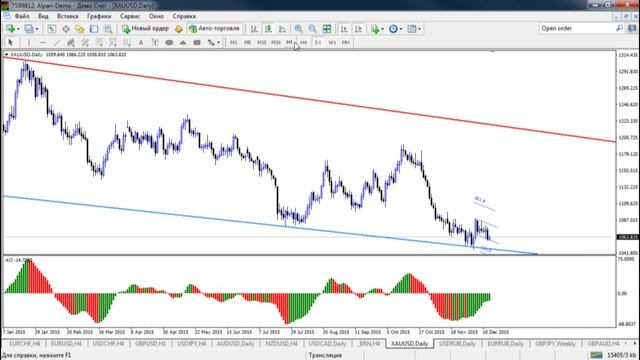The image size is (640, 360).
Task: Open the Templates icon
Action: pyautogui.click(x=412, y=29)
